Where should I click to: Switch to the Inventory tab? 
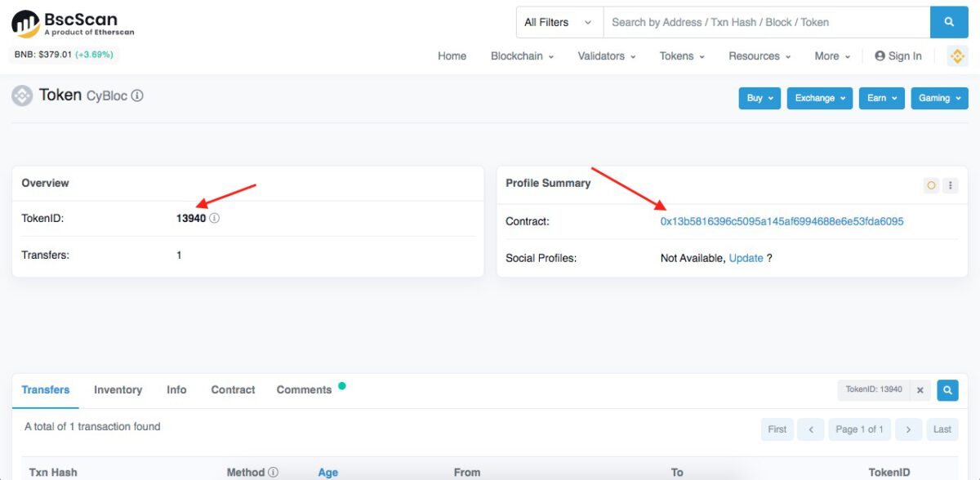(118, 390)
